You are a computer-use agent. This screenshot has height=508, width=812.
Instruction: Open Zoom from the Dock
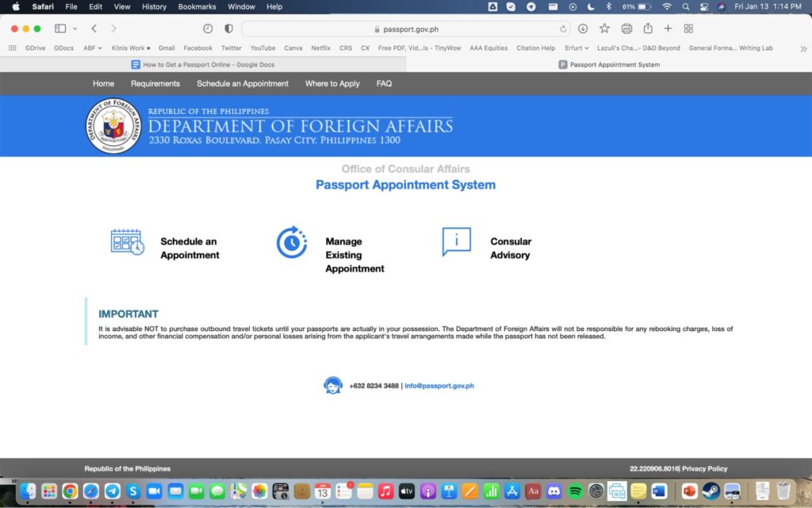(155, 491)
